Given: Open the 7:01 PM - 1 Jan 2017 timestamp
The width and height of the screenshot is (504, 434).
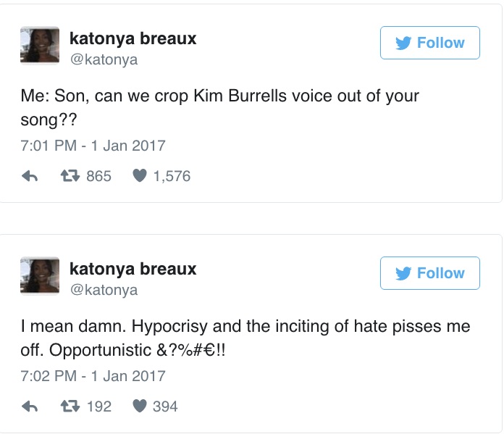Looking at the screenshot, I should tap(93, 146).
